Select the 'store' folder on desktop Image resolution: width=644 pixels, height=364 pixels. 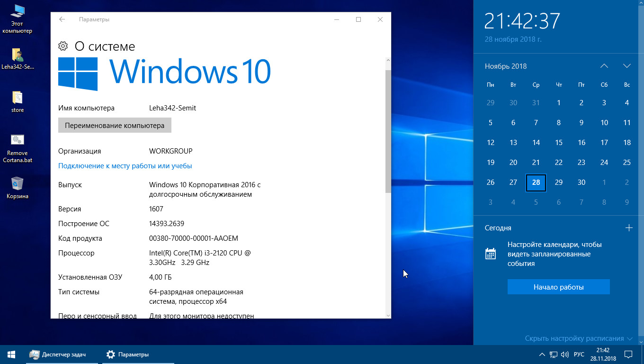click(18, 102)
